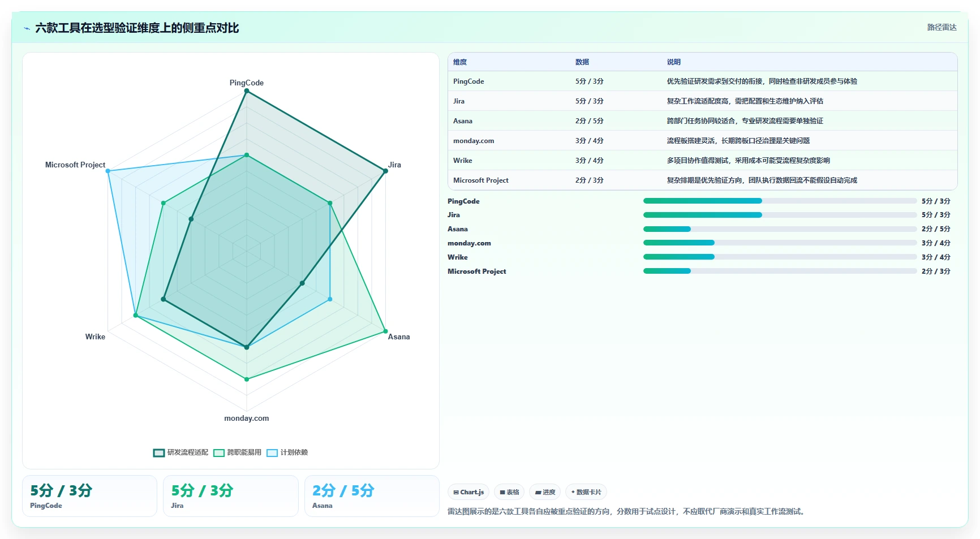Screen dimensions: 980x539
Task: Click the Jira axis label on radar
Action: pyautogui.click(x=394, y=165)
